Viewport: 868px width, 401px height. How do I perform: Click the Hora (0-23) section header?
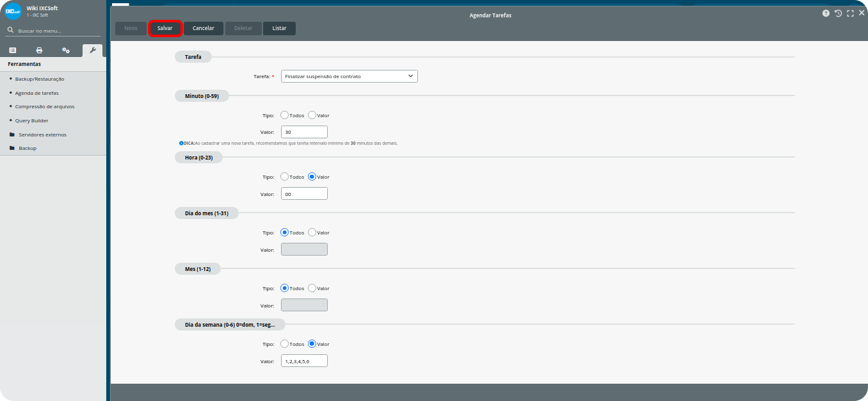pyautogui.click(x=198, y=157)
